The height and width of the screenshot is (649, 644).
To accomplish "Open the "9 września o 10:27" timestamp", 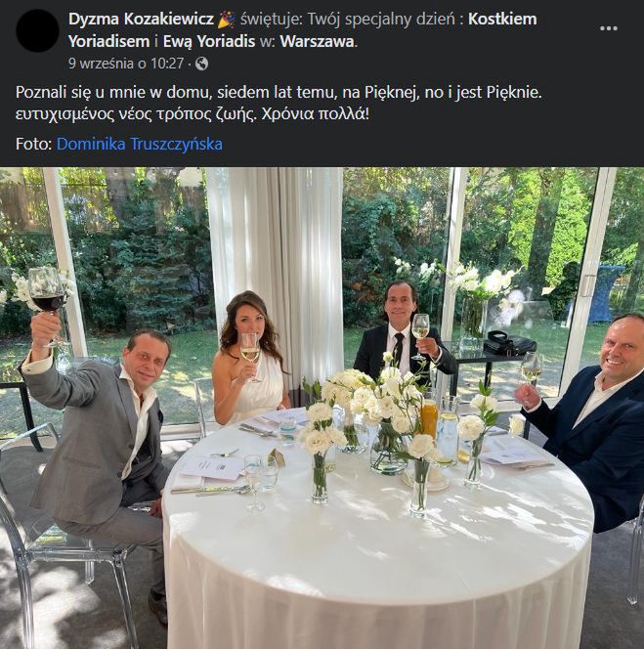I will 125,63.
